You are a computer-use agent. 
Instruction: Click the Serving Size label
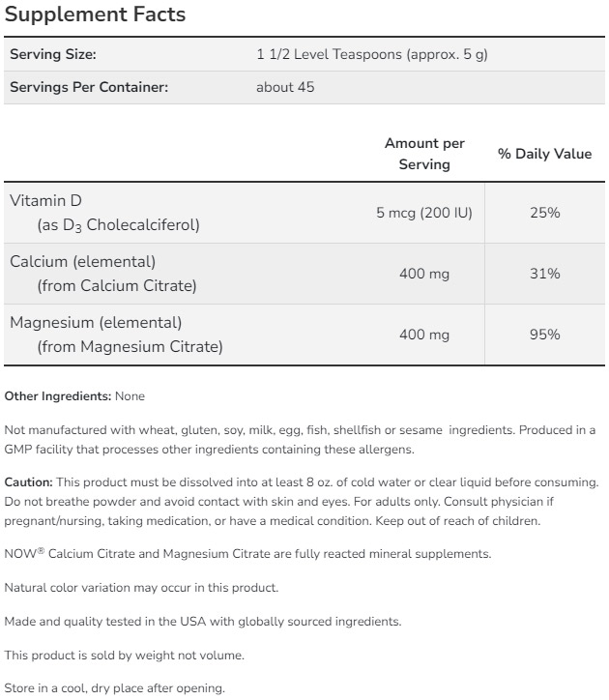pos(53,54)
